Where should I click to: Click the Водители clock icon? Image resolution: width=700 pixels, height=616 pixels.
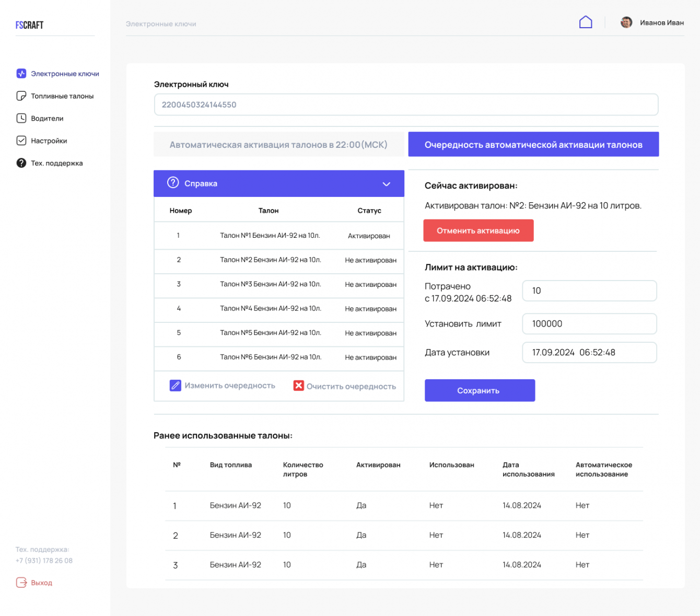click(x=21, y=119)
